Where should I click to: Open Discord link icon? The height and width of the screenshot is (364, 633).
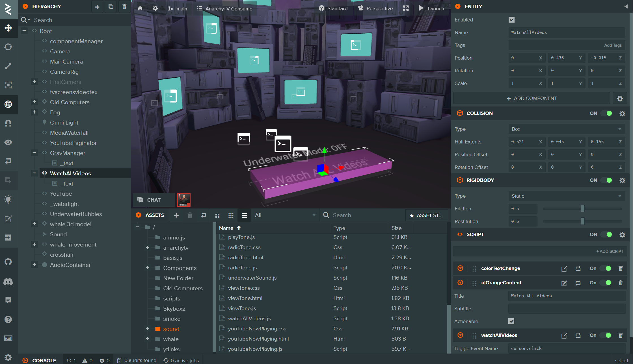click(x=8, y=282)
